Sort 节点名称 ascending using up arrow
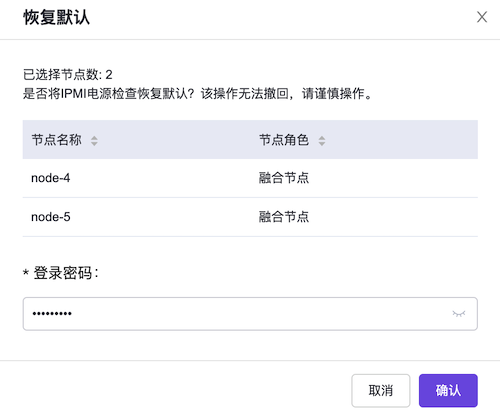Screen dimensions: 500x417 (x=94, y=138)
